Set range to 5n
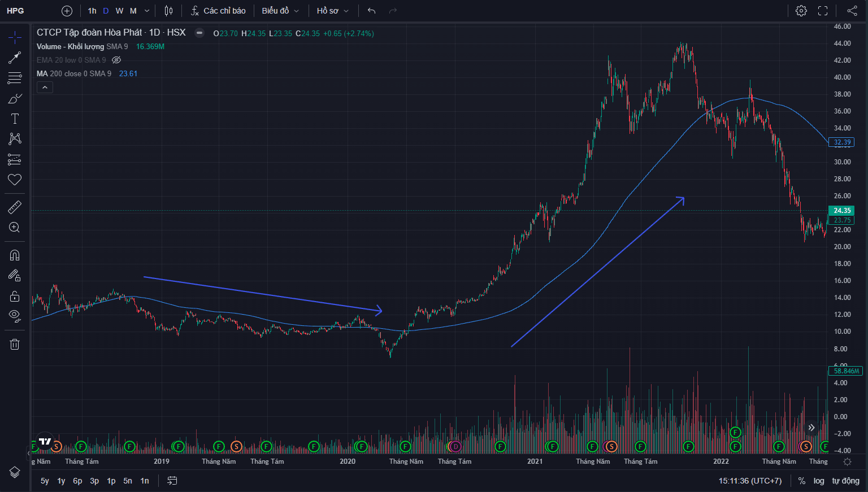Image resolution: width=868 pixels, height=492 pixels. 128,481
